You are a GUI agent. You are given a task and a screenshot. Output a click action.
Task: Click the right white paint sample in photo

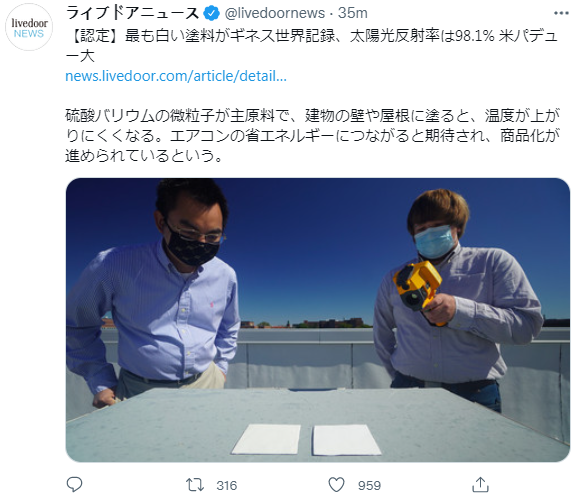[x=346, y=440]
